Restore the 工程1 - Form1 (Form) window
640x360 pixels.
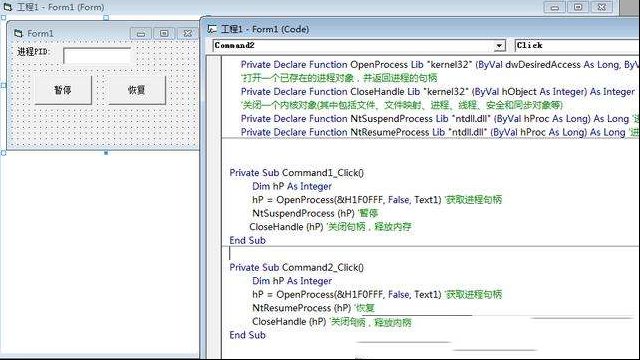pos(578,7)
